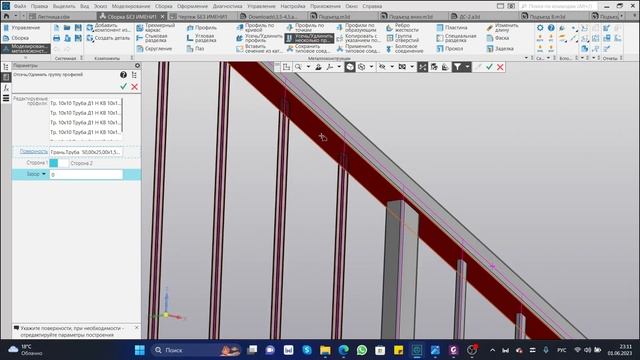The image size is (640, 360).
Task: Click the Специальная разделка tool
Action: point(456,38)
